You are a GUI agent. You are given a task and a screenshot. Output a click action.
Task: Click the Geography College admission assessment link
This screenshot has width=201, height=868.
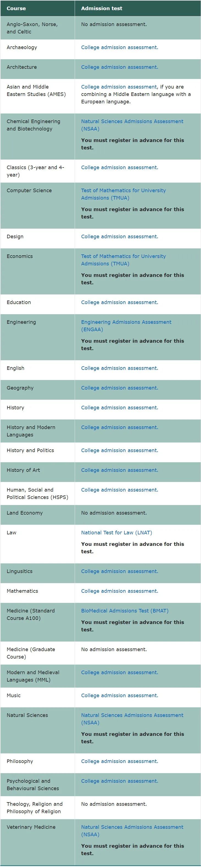point(119,388)
